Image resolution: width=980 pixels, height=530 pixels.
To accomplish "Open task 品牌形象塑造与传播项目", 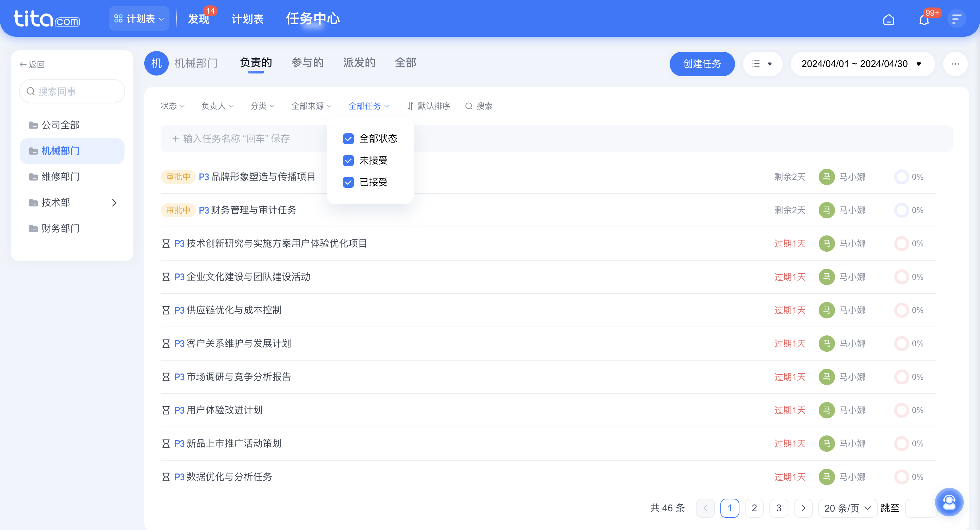I will tap(263, 177).
